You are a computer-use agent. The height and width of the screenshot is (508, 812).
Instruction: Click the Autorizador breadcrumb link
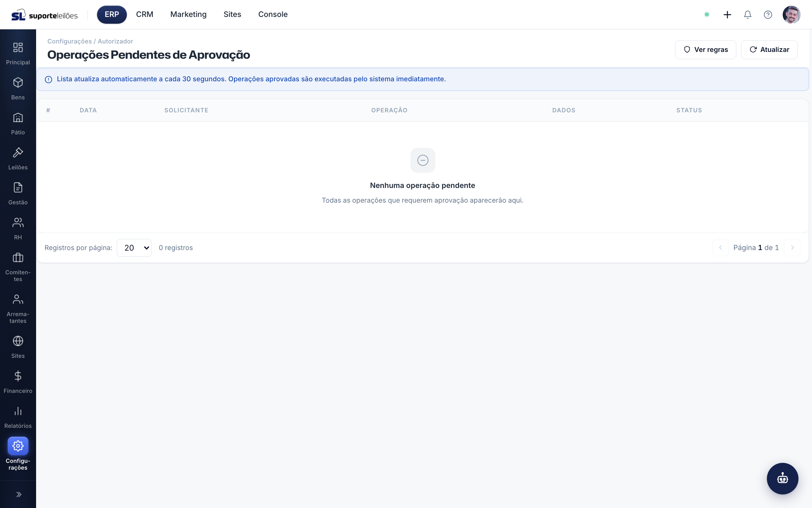coord(115,41)
